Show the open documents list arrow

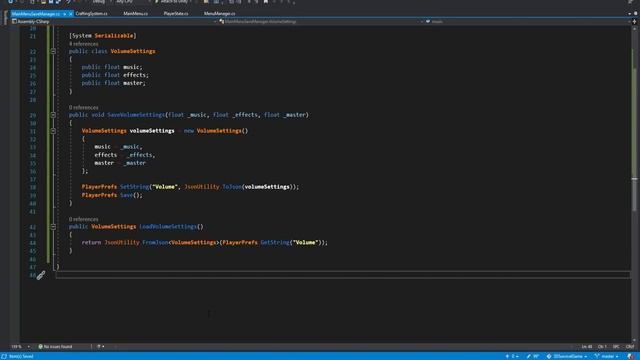(629, 13)
